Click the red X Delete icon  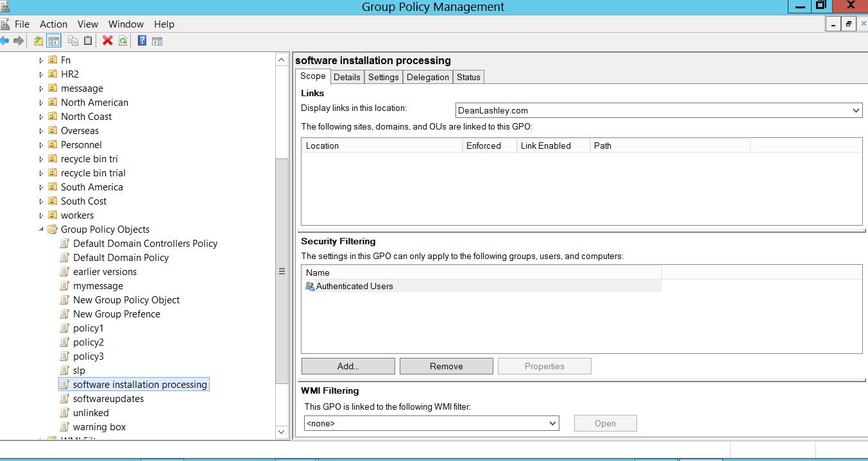tap(107, 41)
